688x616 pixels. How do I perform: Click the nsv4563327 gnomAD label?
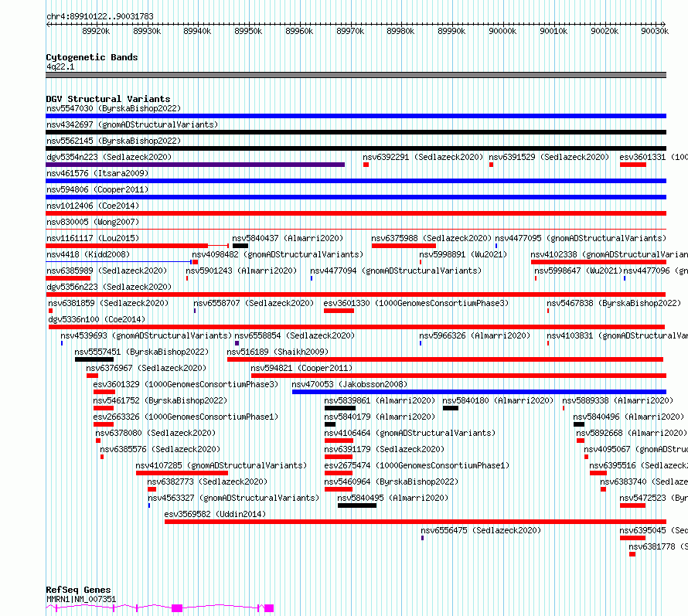click(x=233, y=498)
